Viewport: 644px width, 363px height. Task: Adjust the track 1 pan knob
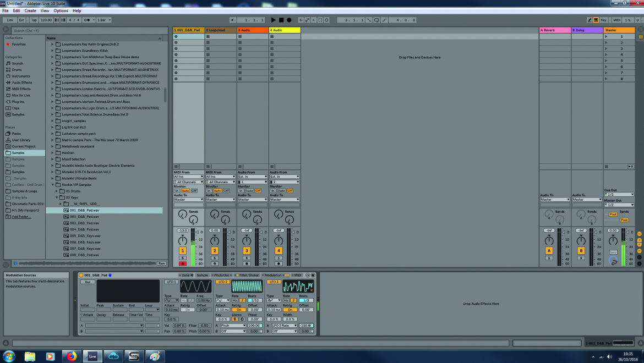[x=182, y=240]
